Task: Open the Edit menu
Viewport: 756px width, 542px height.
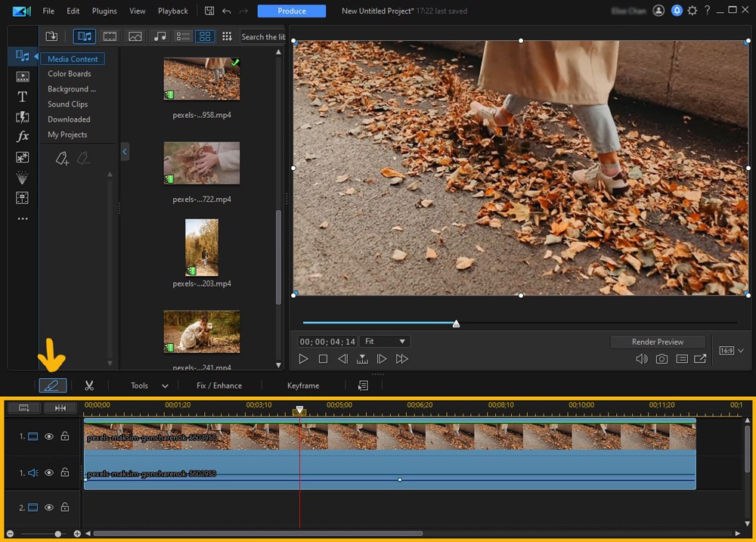Action: tap(73, 11)
